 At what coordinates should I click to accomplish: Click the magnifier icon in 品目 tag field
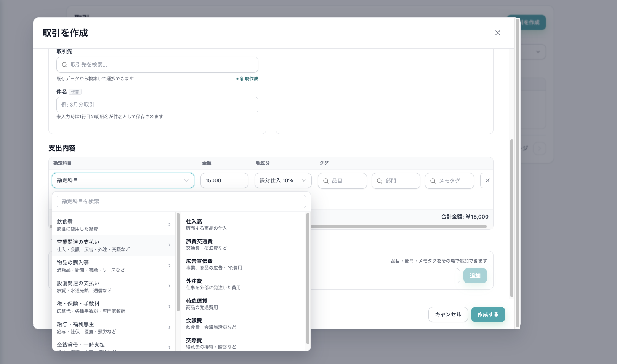[x=326, y=180]
